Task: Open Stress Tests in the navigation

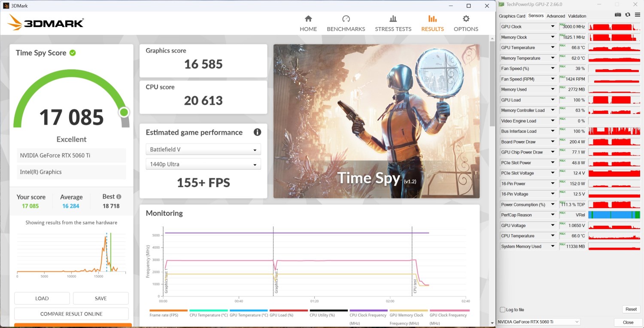Action: coord(393,24)
